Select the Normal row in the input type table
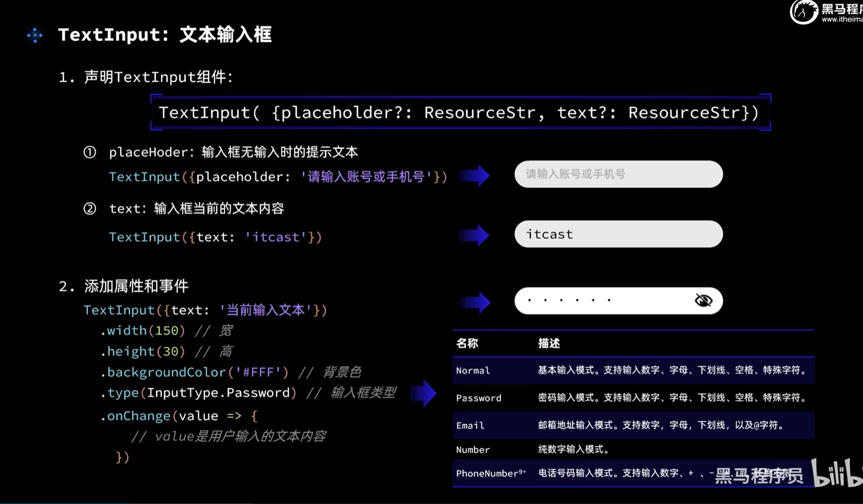Viewport: 863px width, 504px height. [633, 371]
